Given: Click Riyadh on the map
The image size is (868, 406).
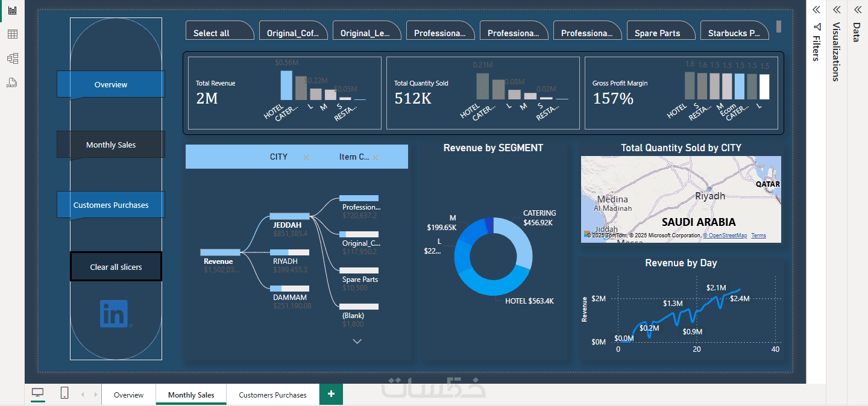Looking at the screenshot, I should coord(709,196).
